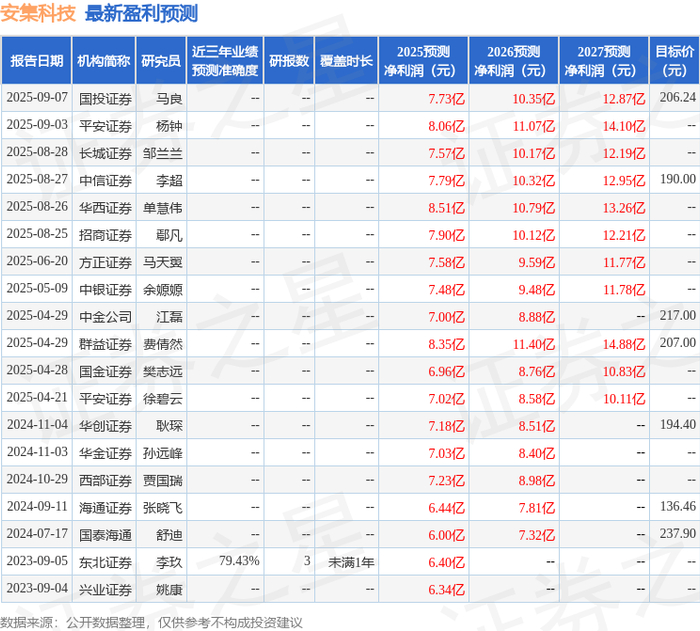Click analyst name 姚康
This screenshot has width=700, height=631.
(x=169, y=589)
